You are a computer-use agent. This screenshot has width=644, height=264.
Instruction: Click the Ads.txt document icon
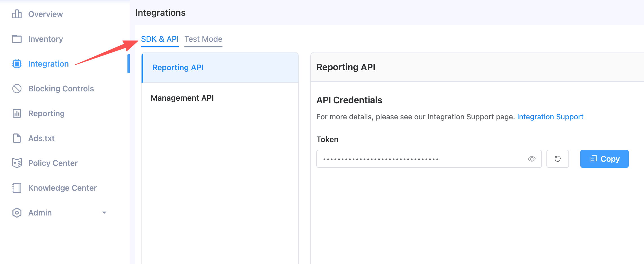click(x=17, y=138)
